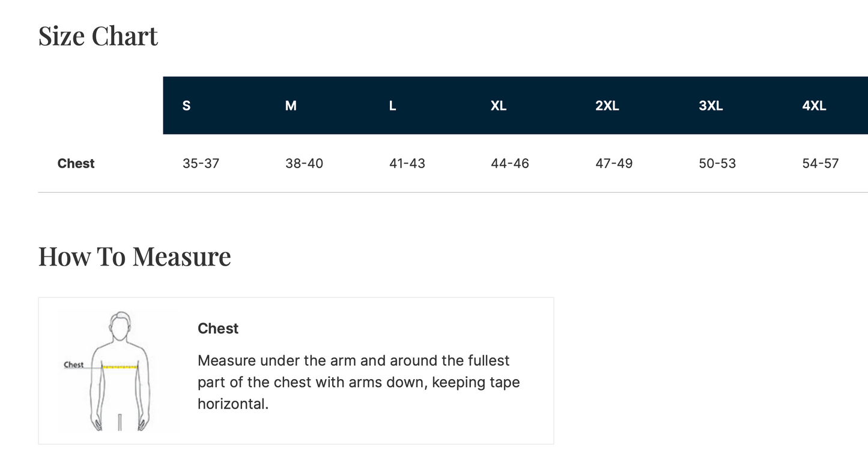Click the L size header cell
Viewport: 868px width, 465px height.
click(x=392, y=106)
